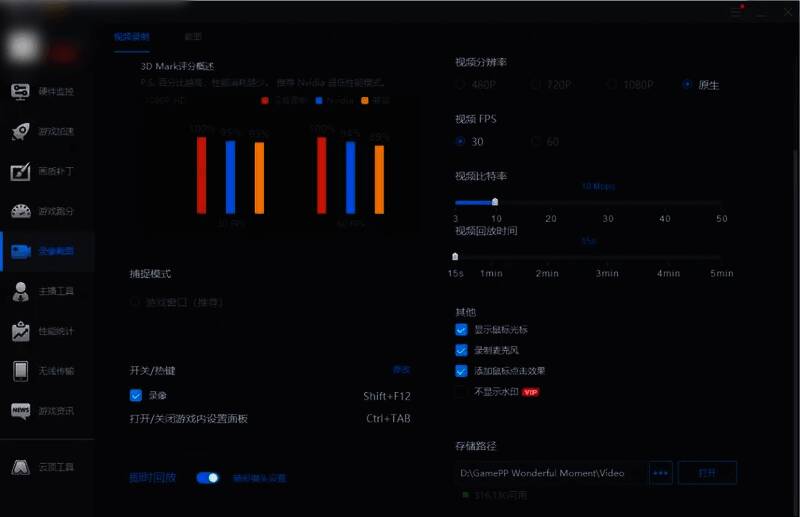Open the 硬件监控 hardware monitor icon
This screenshot has height=517, width=800.
(20, 91)
